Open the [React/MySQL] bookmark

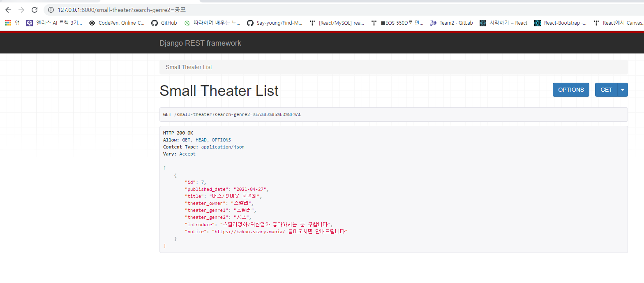(337, 23)
